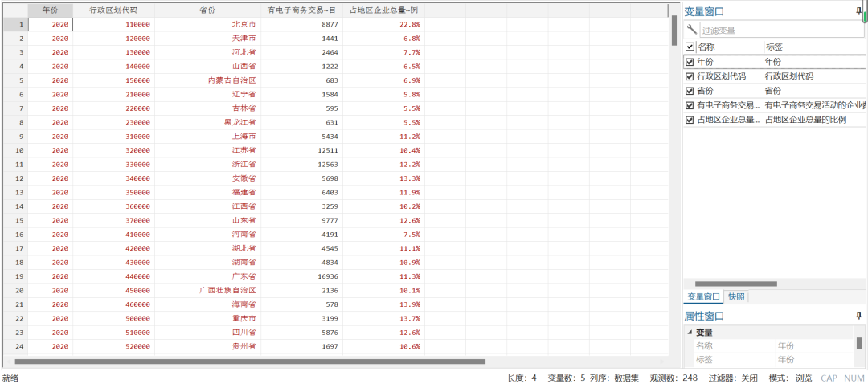Screen dimensions: 868x384
Task: Select the 行政区划代码 column header
Action: pos(113,10)
